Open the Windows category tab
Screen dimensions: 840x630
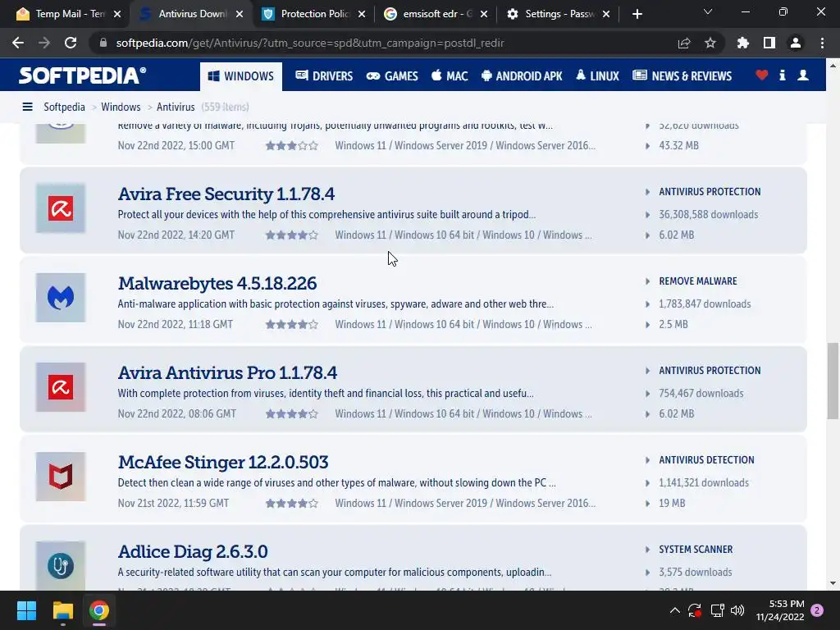241,76
